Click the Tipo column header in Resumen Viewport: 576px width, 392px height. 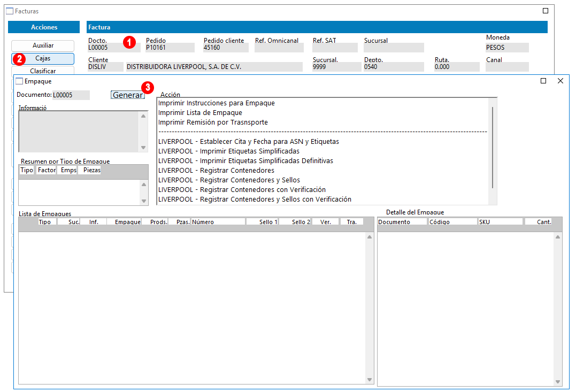click(x=27, y=170)
